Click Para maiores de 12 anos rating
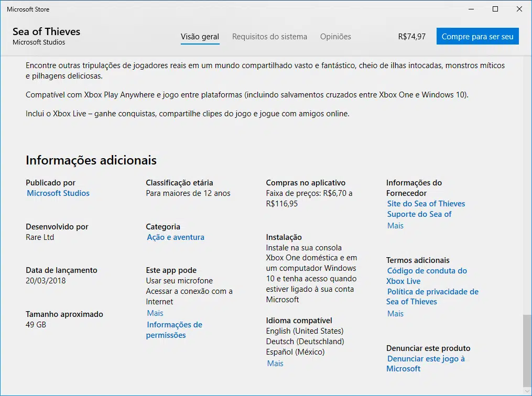The image size is (532, 396). point(188,193)
